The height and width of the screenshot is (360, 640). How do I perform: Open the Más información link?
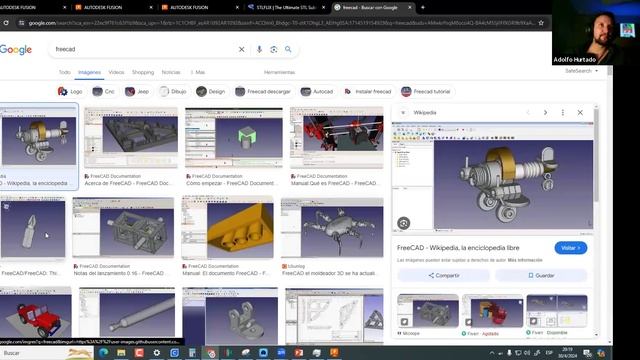click(525, 260)
